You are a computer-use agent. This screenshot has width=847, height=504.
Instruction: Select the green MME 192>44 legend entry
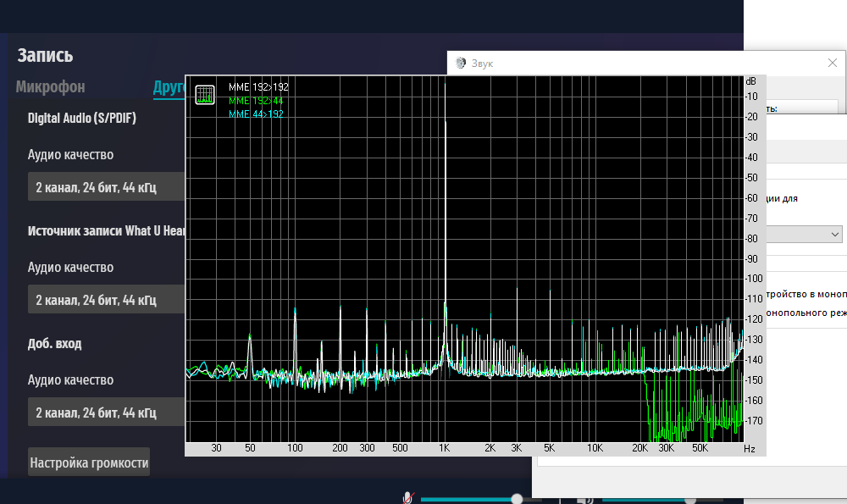(256, 101)
